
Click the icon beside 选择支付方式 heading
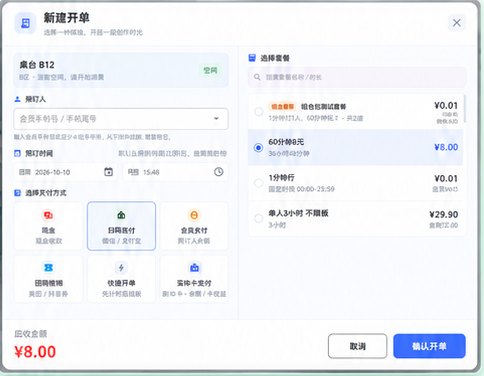click(18, 193)
